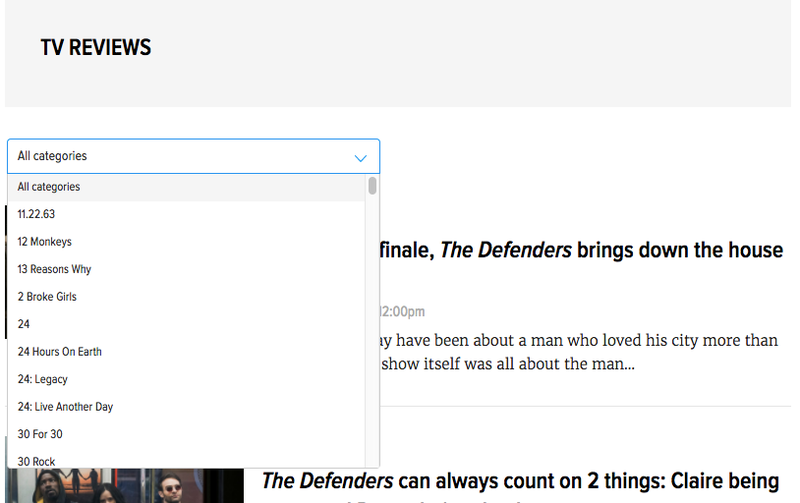
Task: Click the article excerpt about the man
Action: pyautogui.click(x=579, y=352)
